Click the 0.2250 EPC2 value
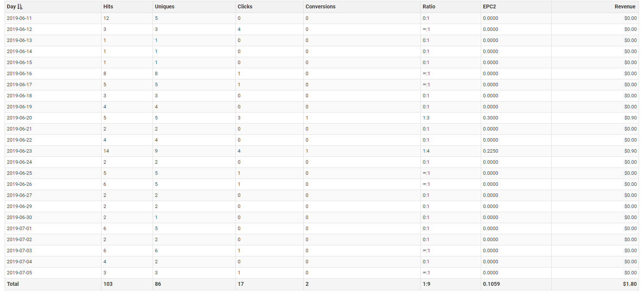 pos(490,151)
